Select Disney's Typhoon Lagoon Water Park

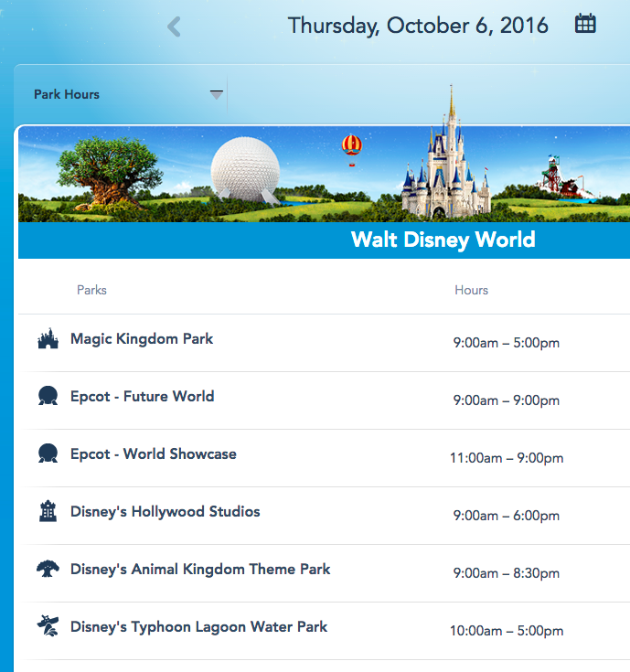198,627
